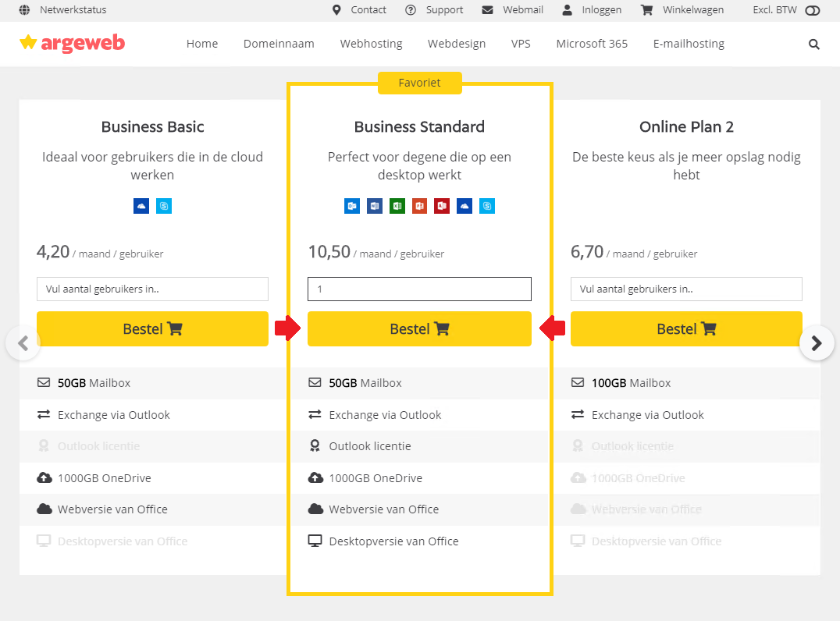This screenshot has width=840, height=621.
Task: Click Word icon under Business Standard
Action: pyautogui.click(x=375, y=206)
